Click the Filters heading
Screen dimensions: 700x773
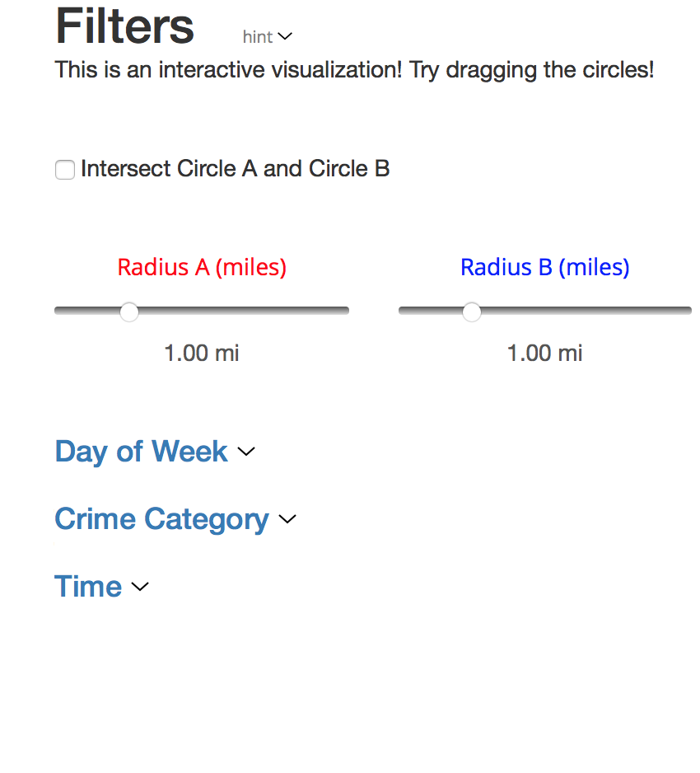click(x=124, y=26)
